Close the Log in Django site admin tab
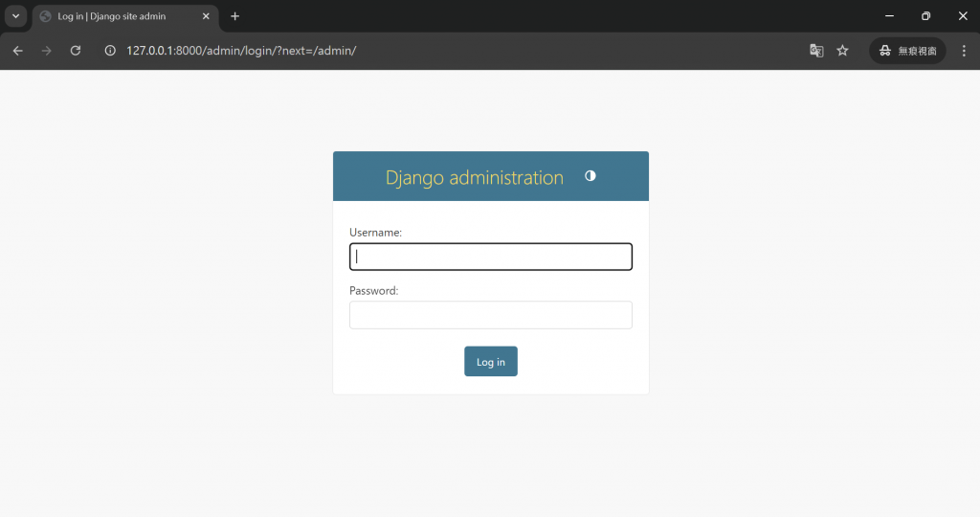 point(206,16)
